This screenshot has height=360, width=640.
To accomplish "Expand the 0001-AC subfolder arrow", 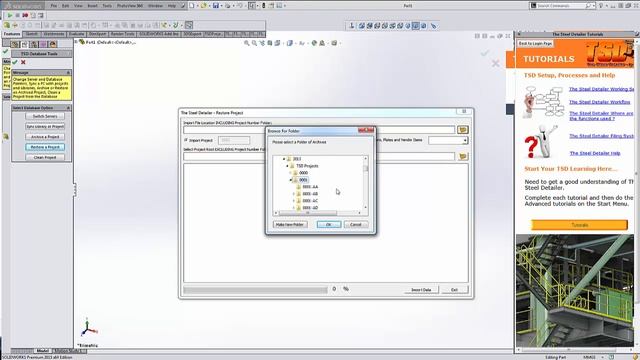I will tap(294, 201).
